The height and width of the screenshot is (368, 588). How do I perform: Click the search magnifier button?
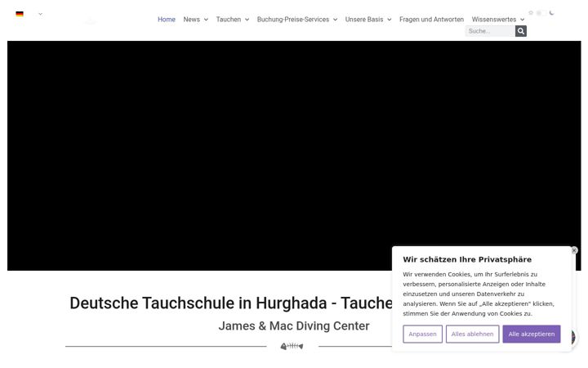point(520,31)
